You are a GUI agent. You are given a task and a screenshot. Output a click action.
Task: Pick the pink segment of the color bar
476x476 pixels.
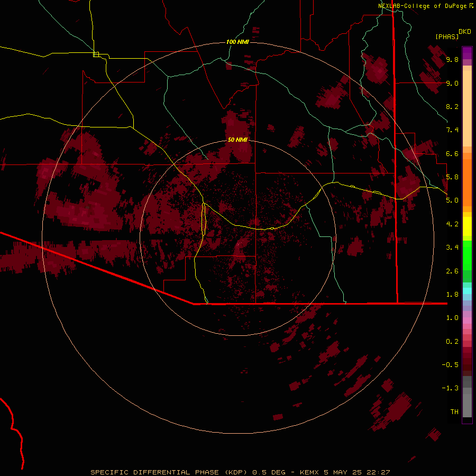pos(467,321)
